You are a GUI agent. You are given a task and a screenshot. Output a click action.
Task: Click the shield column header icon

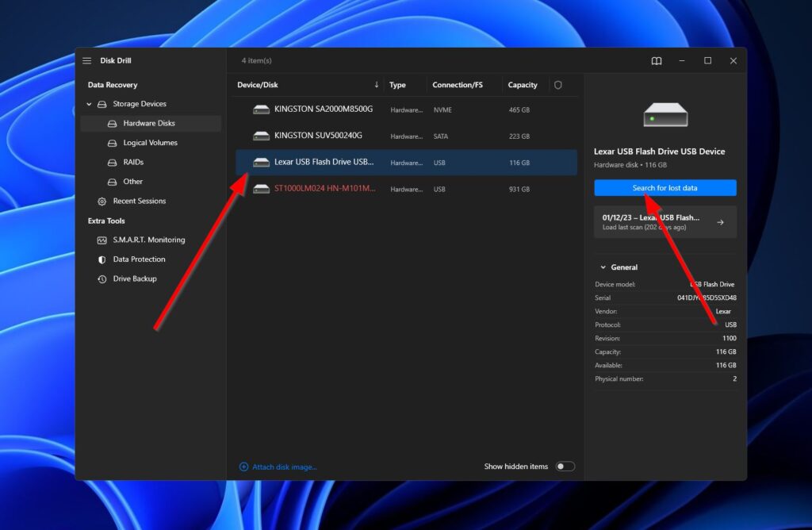click(x=558, y=85)
